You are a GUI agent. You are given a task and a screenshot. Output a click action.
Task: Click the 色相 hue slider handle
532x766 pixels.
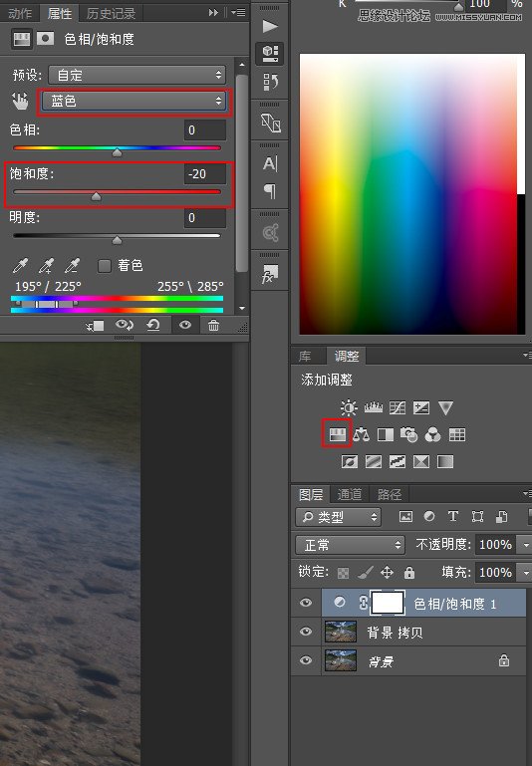coord(118,153)
